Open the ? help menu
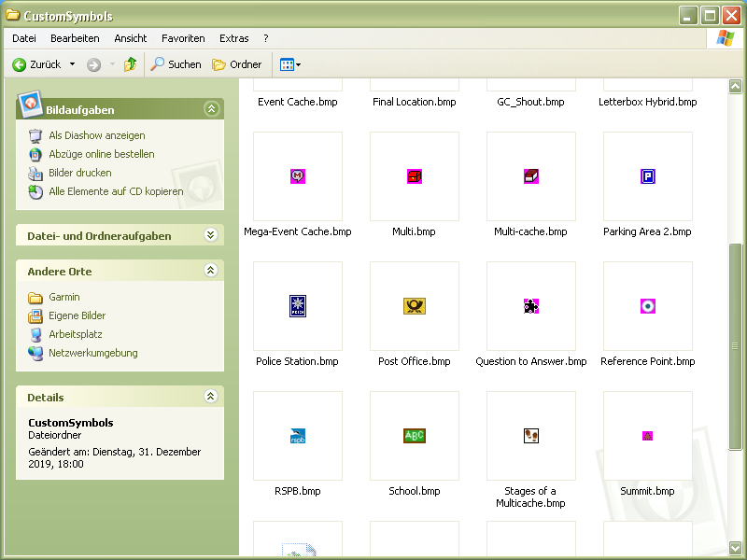 click(x=266, y=38)
